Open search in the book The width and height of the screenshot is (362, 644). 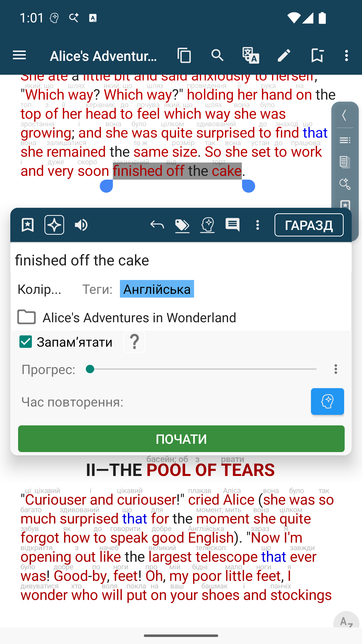217,55
